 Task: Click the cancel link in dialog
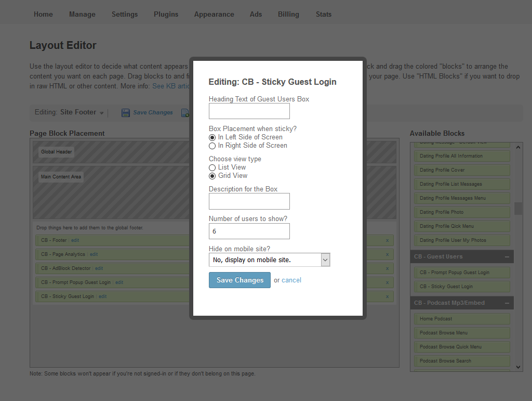point(291,280)
